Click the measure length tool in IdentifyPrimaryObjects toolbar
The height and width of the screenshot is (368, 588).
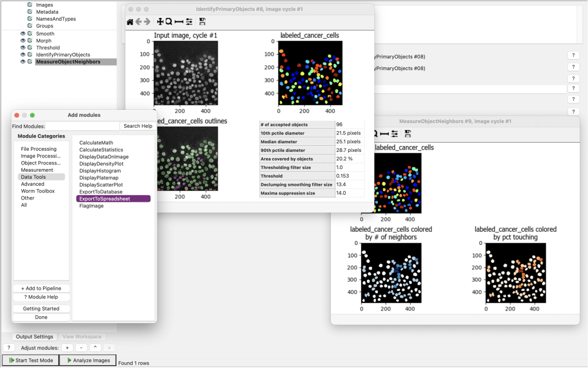pyautogui.click(x=179, y=22)
